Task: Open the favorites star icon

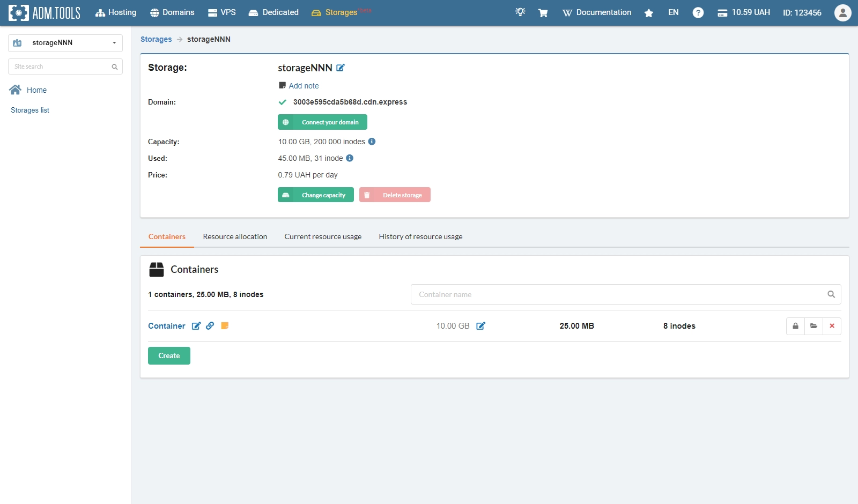Action: coord(649,13)
